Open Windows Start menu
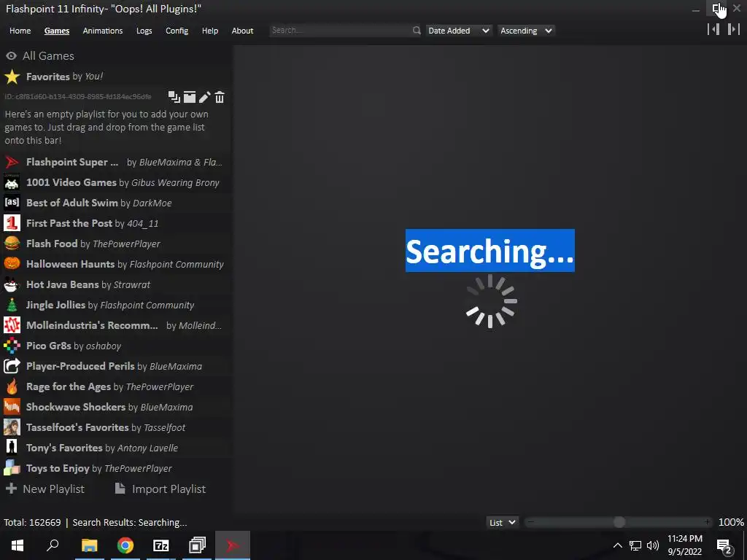 [x=18, y=545]
